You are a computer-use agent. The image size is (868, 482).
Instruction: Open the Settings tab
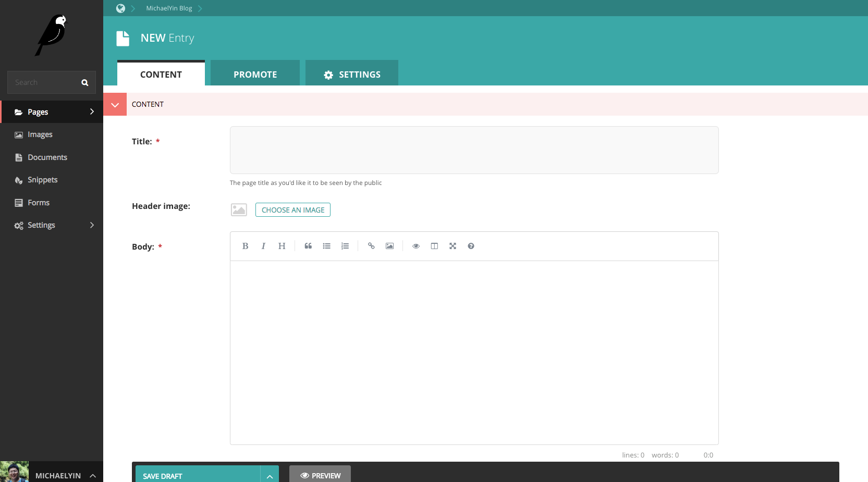coord(352,74)
